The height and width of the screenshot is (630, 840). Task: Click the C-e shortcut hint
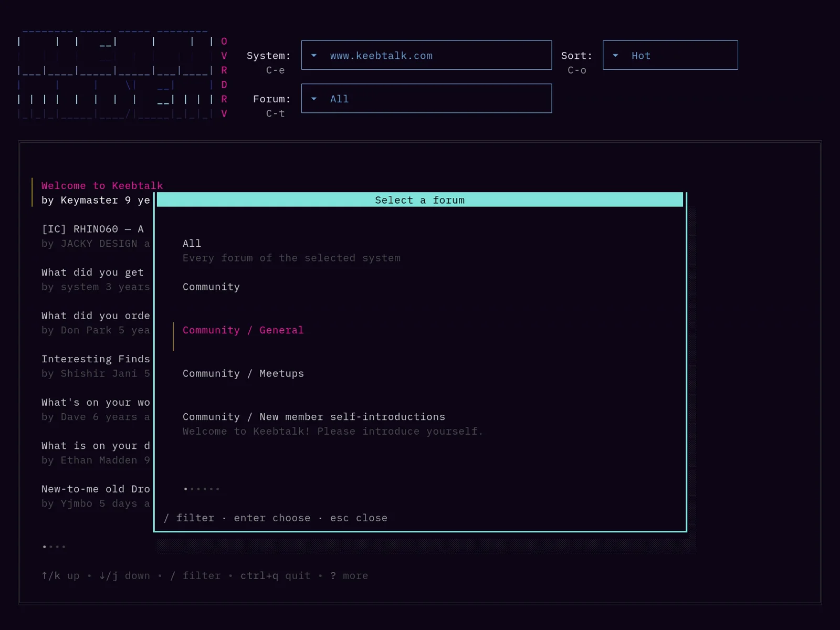point(275,70)
